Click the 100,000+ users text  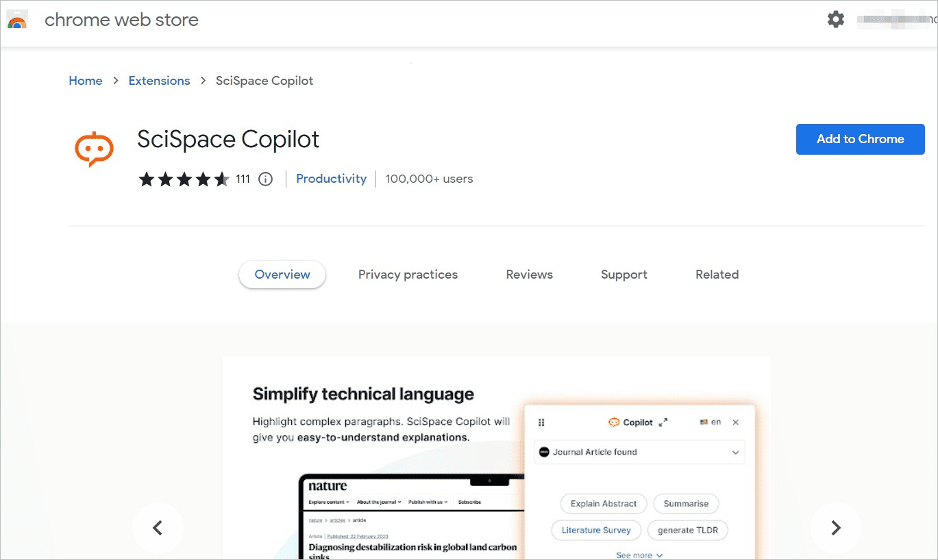(x=429, y=179)
